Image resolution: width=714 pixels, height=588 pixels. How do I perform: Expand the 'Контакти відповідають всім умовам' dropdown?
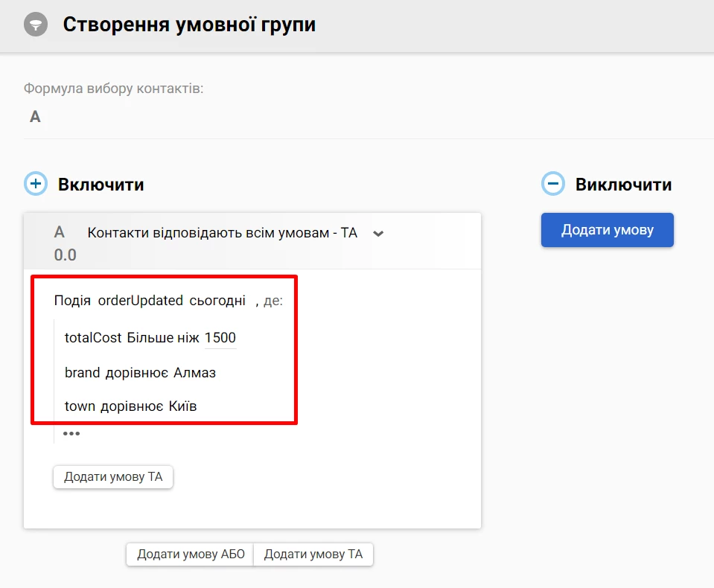[x=378, y=234]
